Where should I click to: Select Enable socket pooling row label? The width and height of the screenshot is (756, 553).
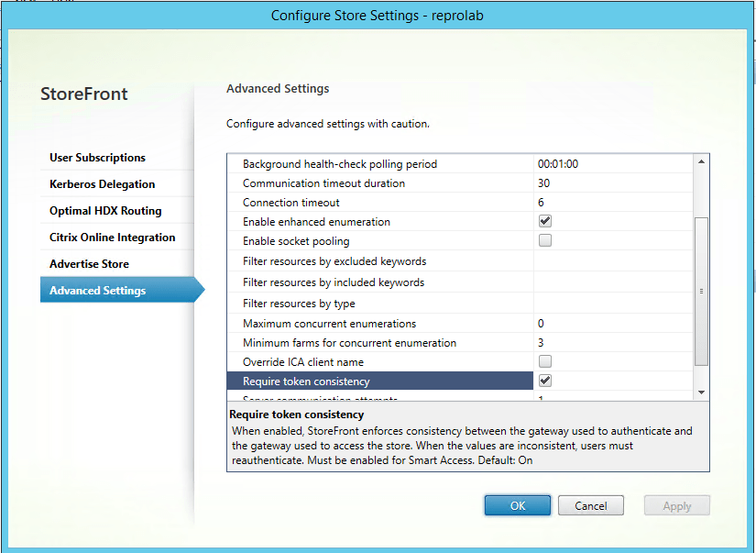(x=296, y=241)
